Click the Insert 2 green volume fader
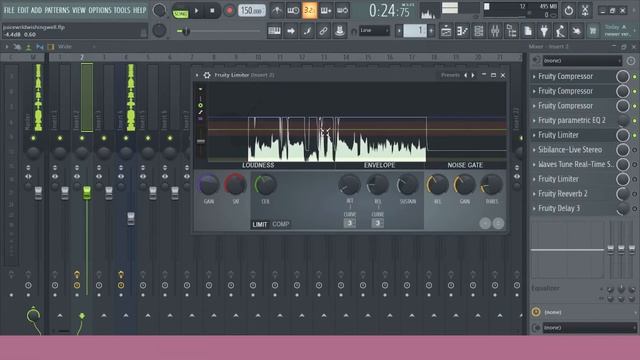The image size is (640, 360). click(87, 193)
